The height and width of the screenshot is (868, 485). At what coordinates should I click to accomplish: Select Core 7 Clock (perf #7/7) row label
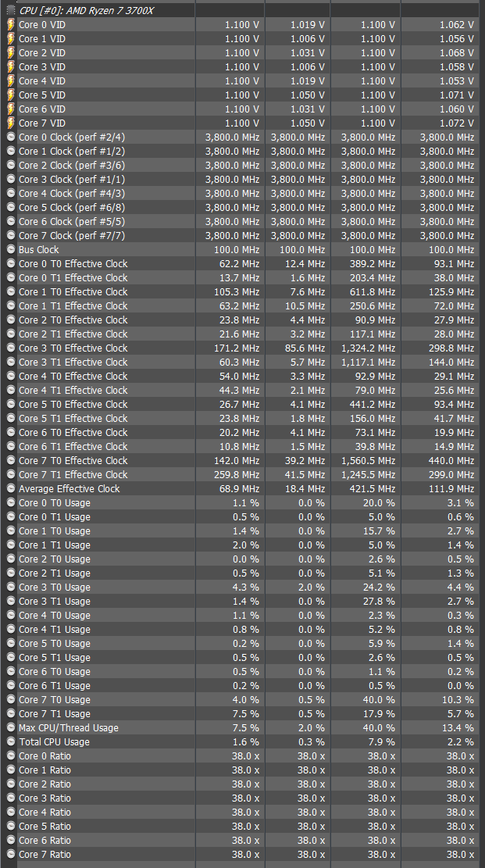tap(71, 235)
